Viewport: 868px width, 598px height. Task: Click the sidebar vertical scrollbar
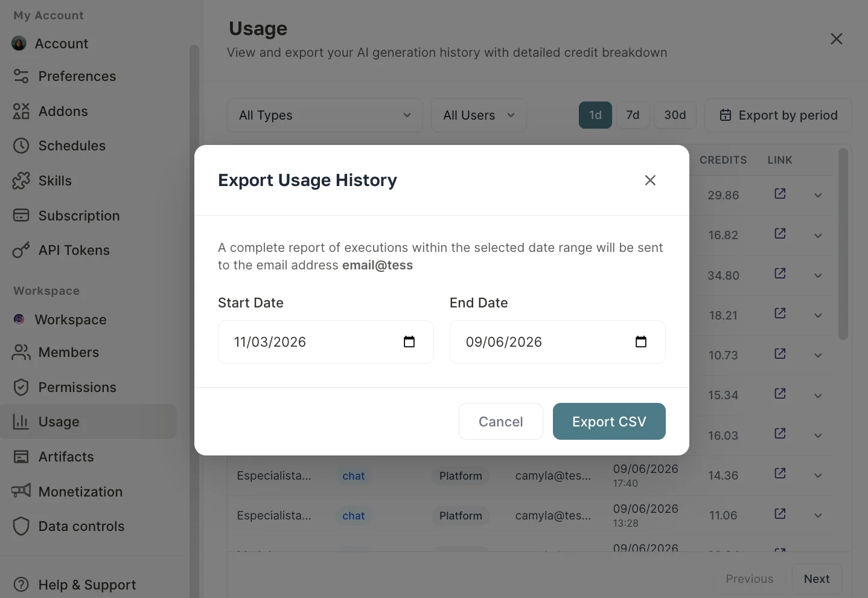click(194, 320)
